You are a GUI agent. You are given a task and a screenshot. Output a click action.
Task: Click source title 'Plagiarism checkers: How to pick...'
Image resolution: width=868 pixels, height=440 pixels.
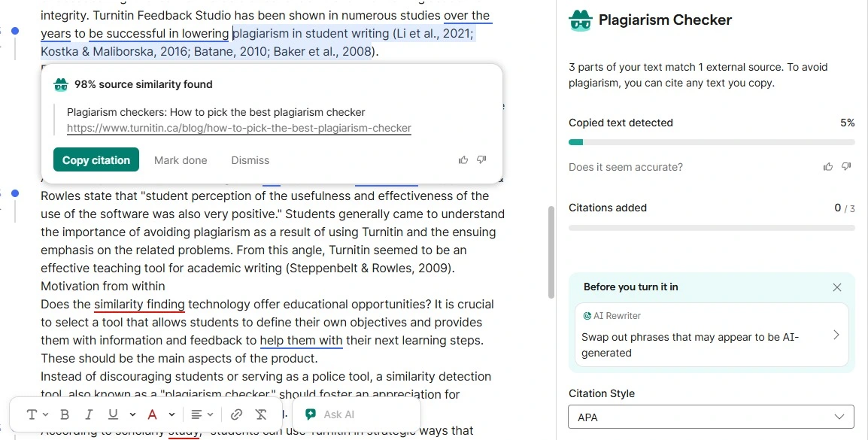[x=216, y=112]
